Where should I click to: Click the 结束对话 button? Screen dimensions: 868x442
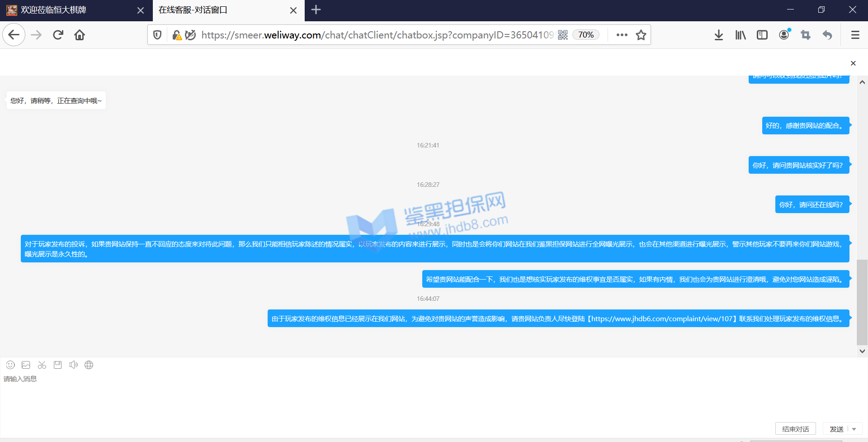[x=795, y=429]
